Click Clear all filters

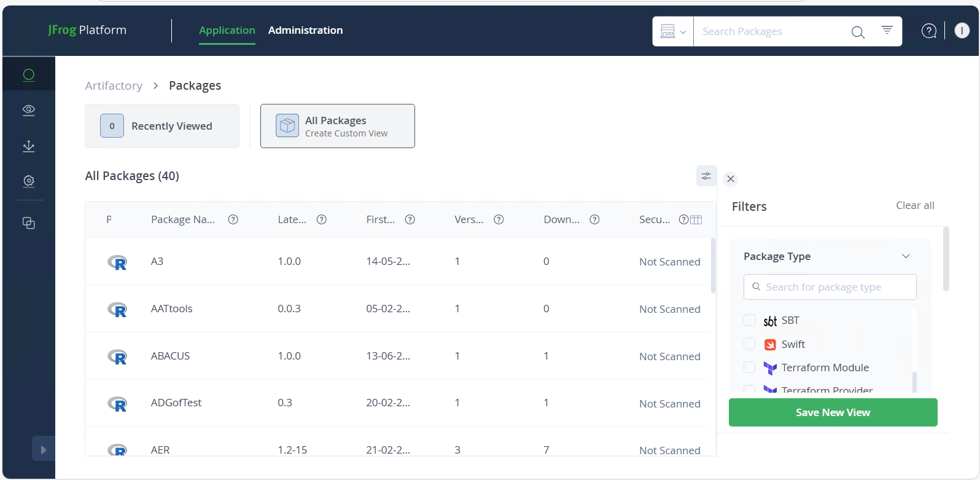click(915, 205)
